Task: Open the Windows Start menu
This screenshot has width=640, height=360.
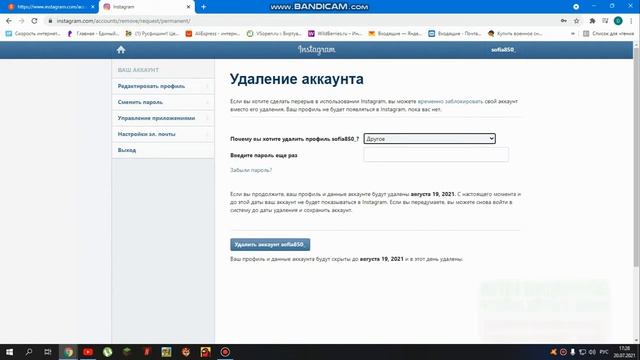Action: click(x=9, y=352)
